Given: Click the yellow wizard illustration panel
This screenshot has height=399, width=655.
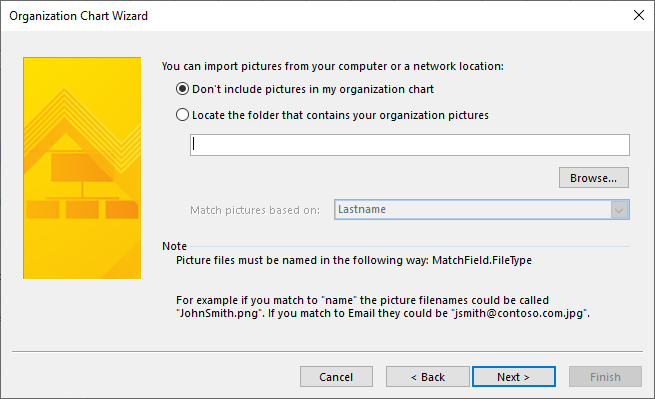Looking at the screenshot, I should [x=82, y=168].
